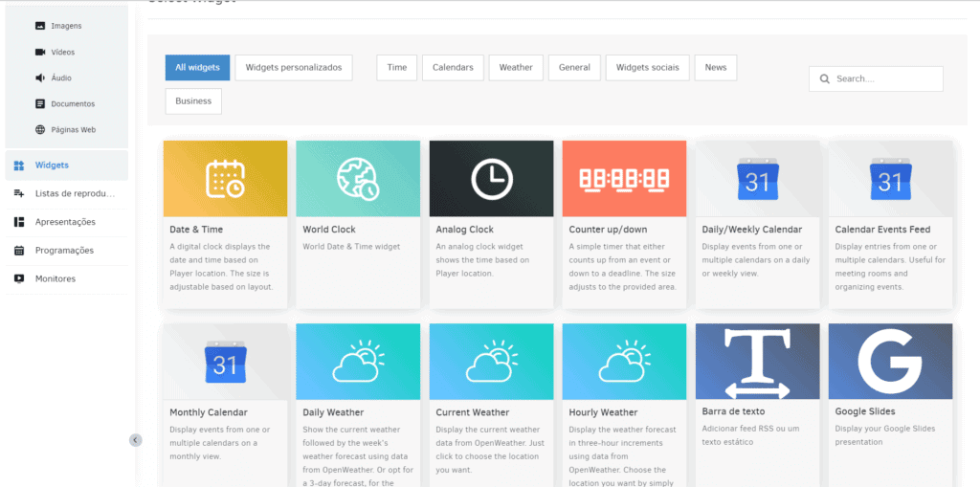The image size is (980, 487).
Task: Open the World Clock widget thumbnail
Action: coord(358,178)
